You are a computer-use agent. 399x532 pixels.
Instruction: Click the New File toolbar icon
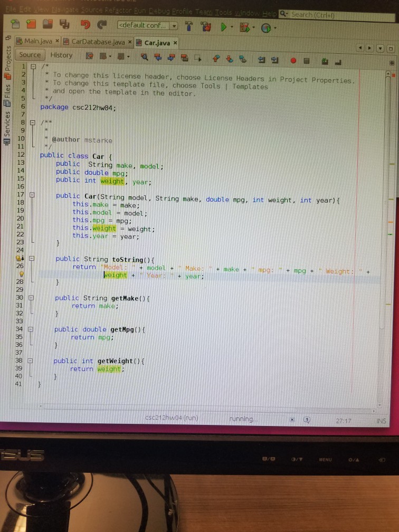pos(15,24)
